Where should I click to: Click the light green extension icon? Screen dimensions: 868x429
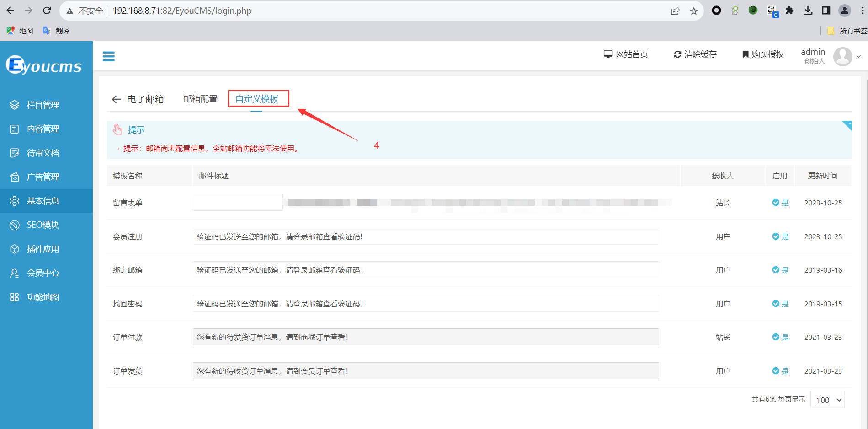(735, 11)
